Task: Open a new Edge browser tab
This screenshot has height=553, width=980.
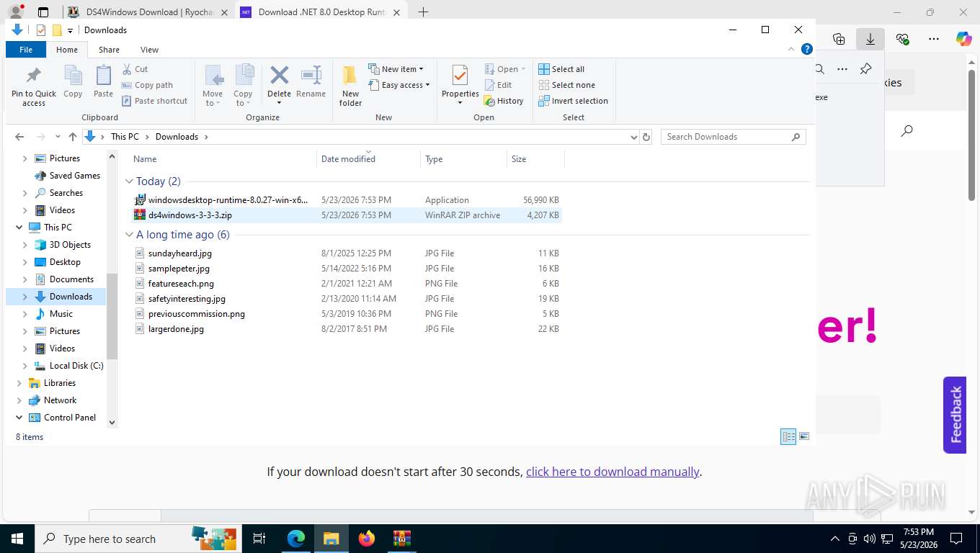Action: click(x=423, y=12)
